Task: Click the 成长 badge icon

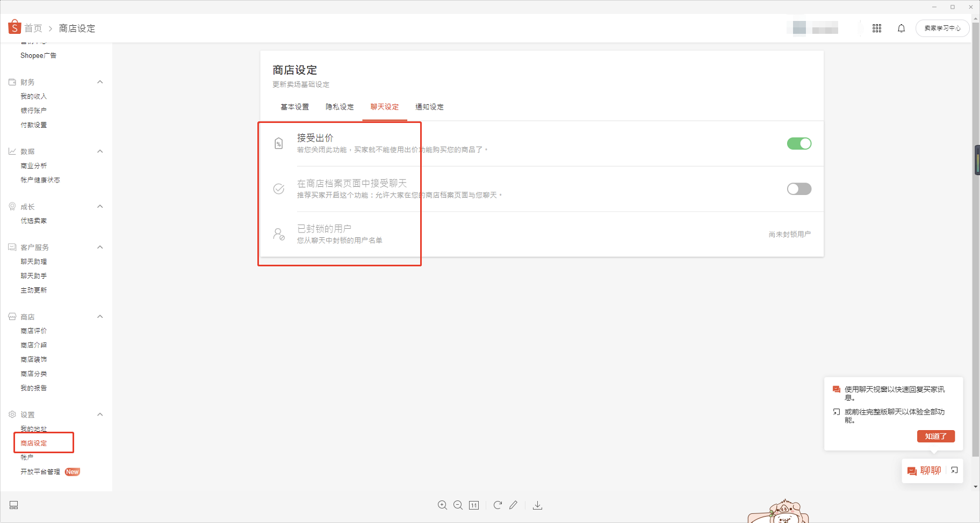Action: click(x=12, y=207)
